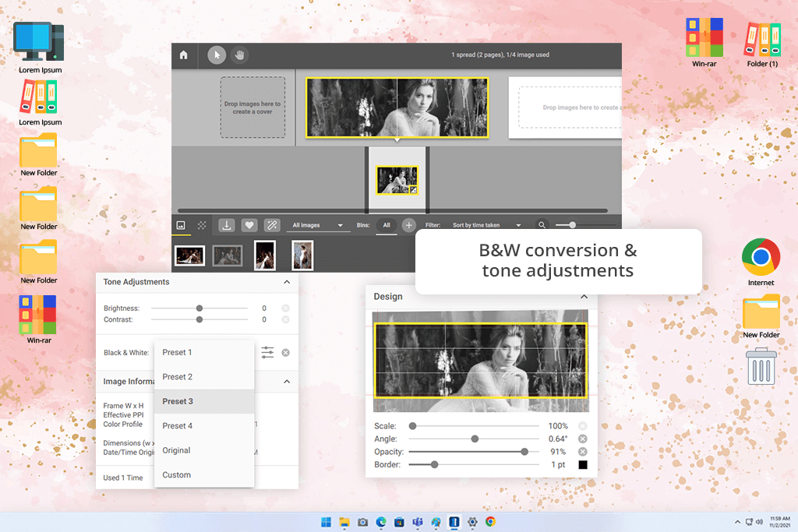Screen dimensions: 798x532
Task: Click the heart favorites icon
Action: click(249, 225)
